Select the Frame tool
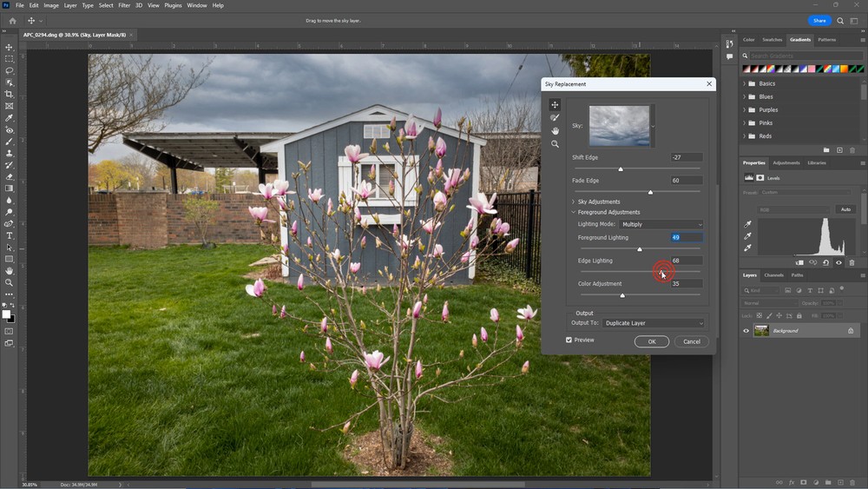 (9, 106)
